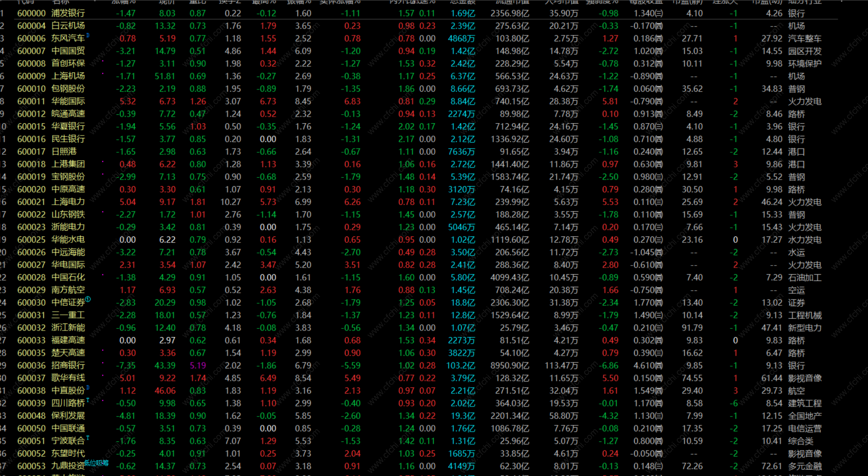
Task: Open the 低位吸筹 tag on 九鼎投资
Action: [96, 463]
